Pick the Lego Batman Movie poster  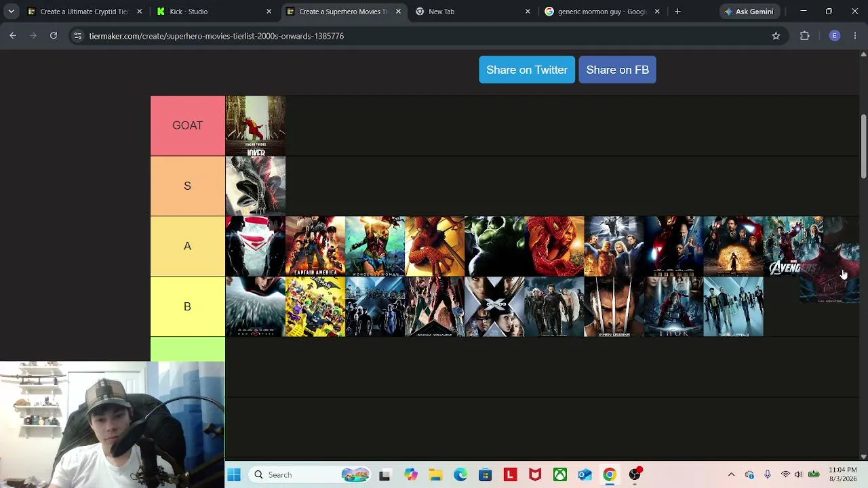coord(315,306)
